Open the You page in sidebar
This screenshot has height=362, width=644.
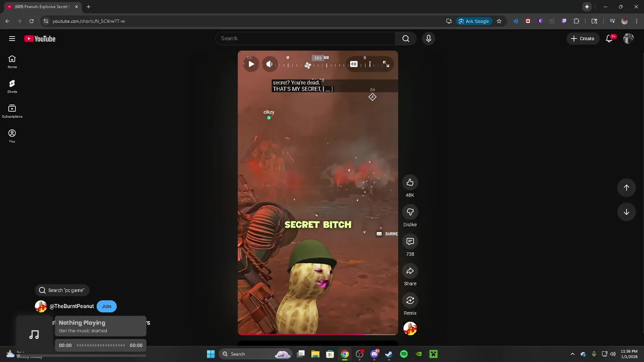[12, 136]
